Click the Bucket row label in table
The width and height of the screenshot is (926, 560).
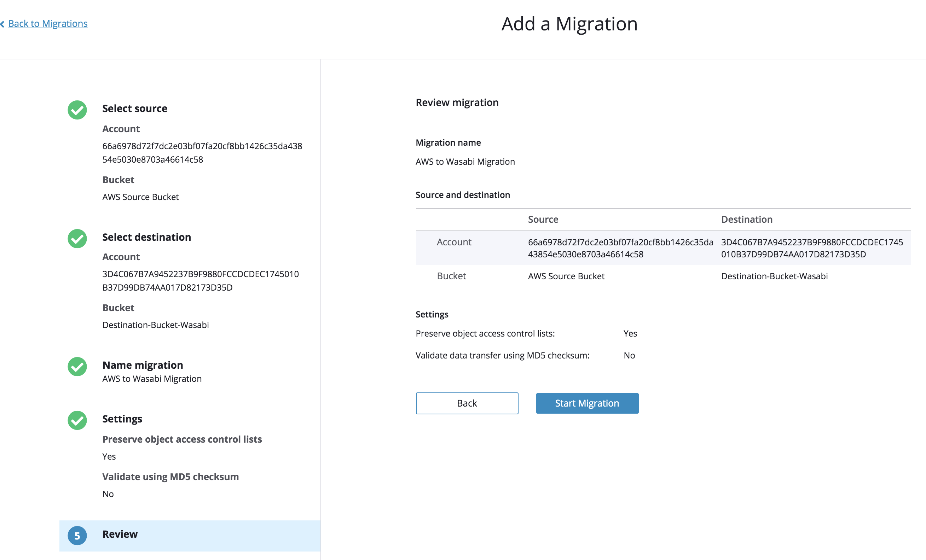coord(451,276)
